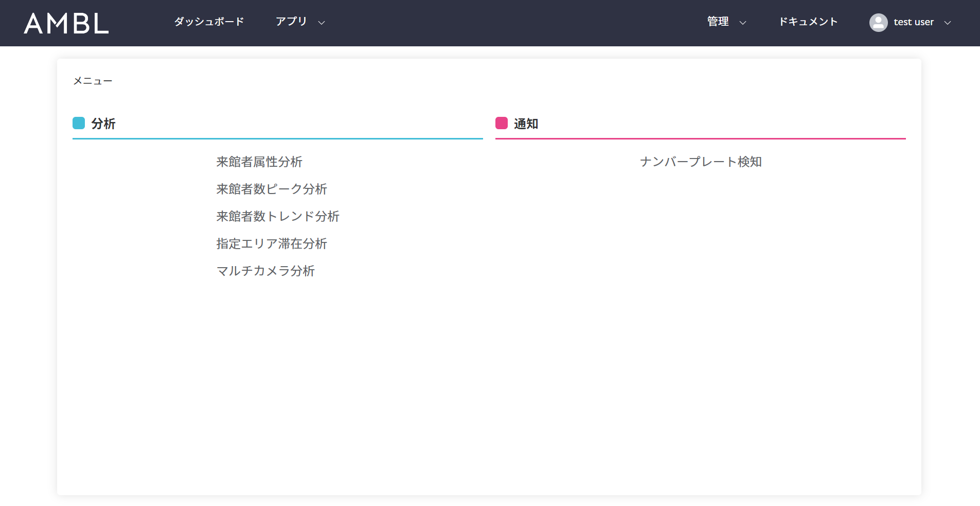Expand the アプリ dropdown chevron

click(322, 23)
